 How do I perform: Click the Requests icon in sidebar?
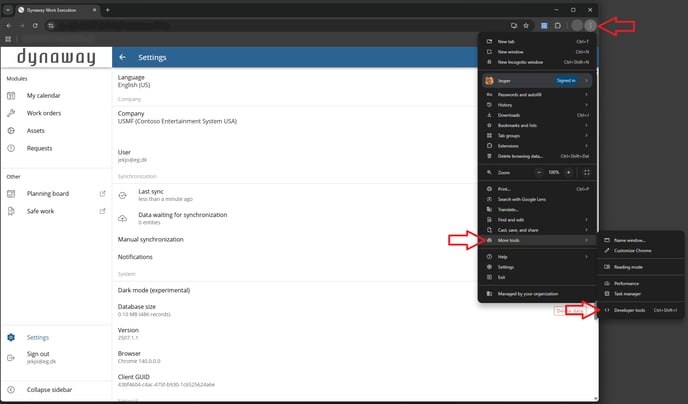pos(12,148)
